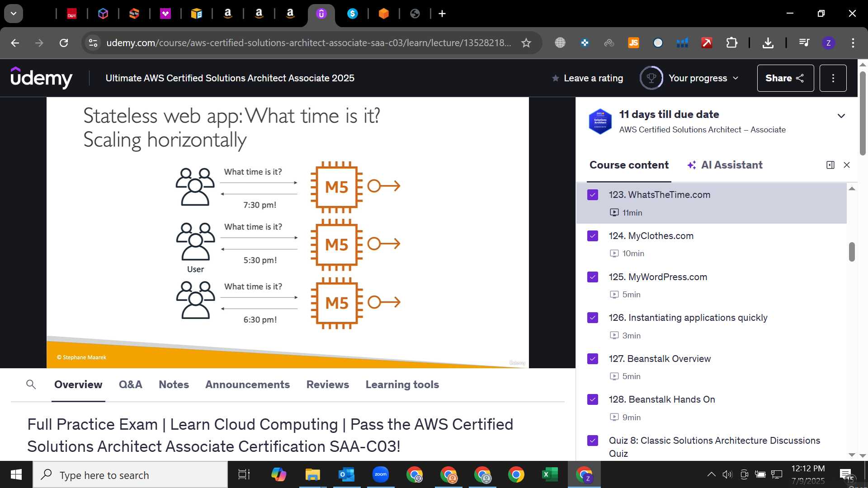Screen dimensions: 868x488
Task: Reload the current browser page
Action: [x=64, y=43]
